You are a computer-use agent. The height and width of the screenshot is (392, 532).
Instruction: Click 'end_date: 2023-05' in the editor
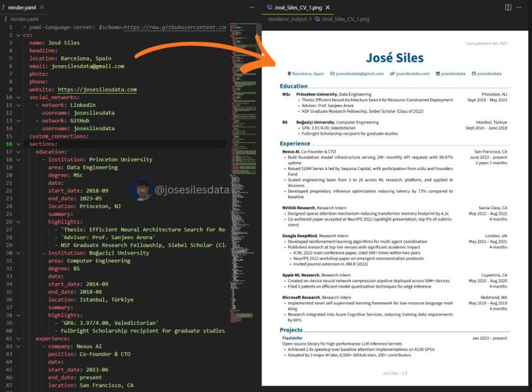tap(75, 199)
